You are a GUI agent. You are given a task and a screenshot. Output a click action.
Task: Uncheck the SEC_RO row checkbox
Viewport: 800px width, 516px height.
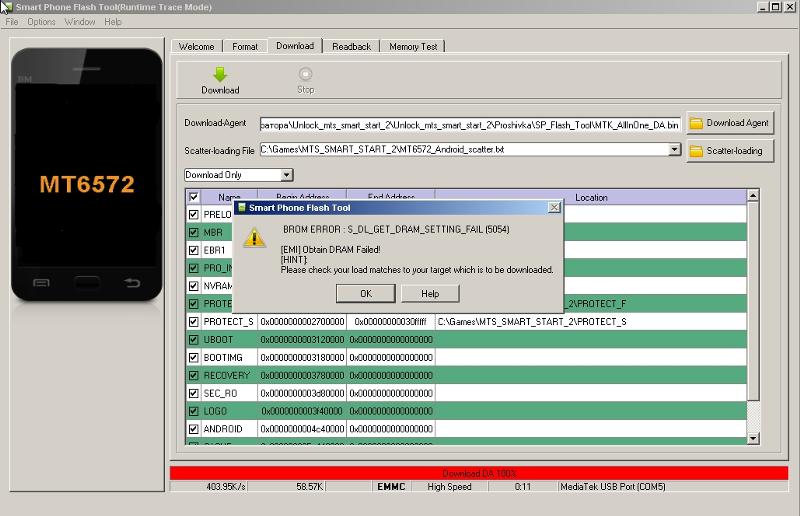(x=193, y=393)
